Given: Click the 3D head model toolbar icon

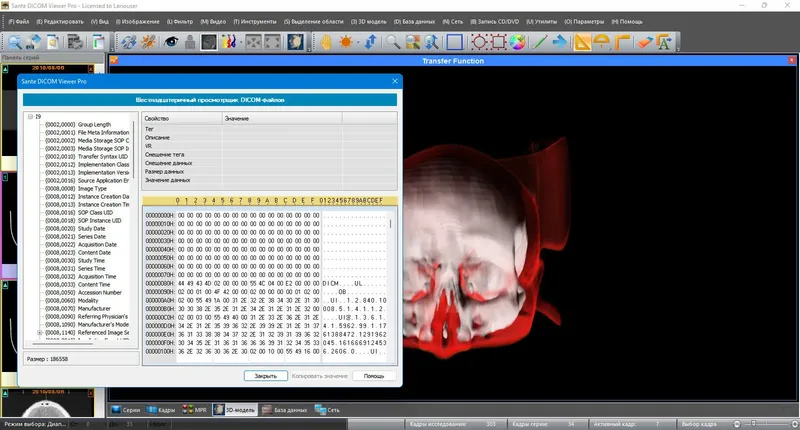Looking at the screenshot, I should (295, 42).
